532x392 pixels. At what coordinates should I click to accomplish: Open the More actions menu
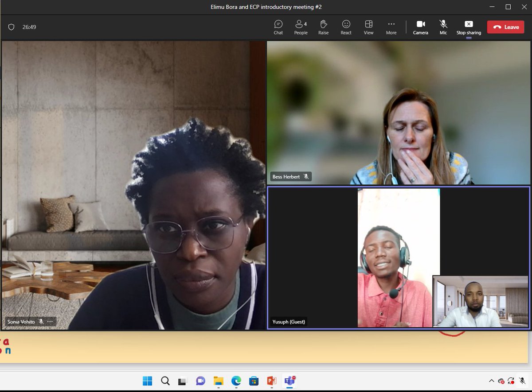pos(391,27)
